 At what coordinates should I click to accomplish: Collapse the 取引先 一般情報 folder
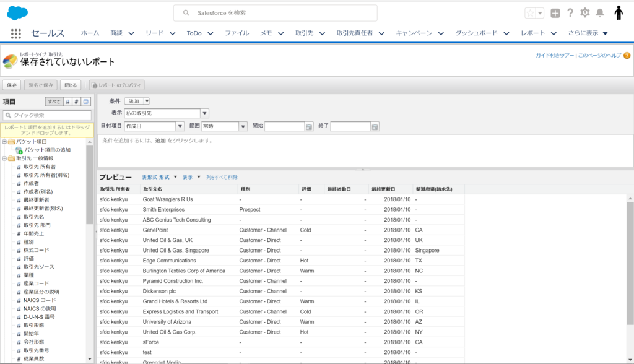[4, 158]
